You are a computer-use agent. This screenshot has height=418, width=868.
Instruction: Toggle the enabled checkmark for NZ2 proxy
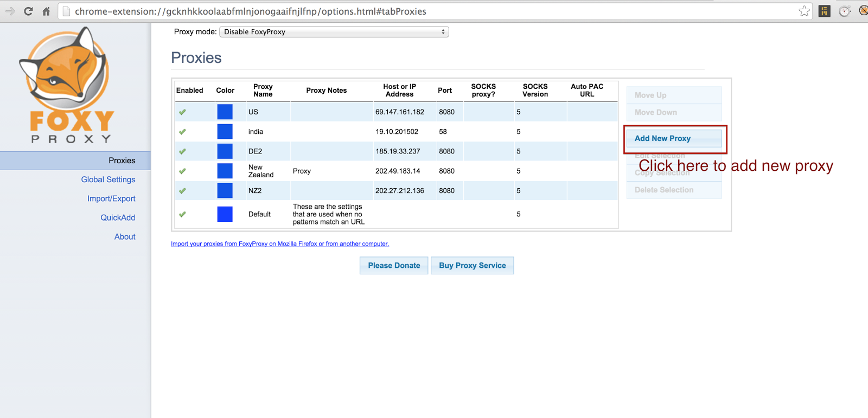[182, 191]
